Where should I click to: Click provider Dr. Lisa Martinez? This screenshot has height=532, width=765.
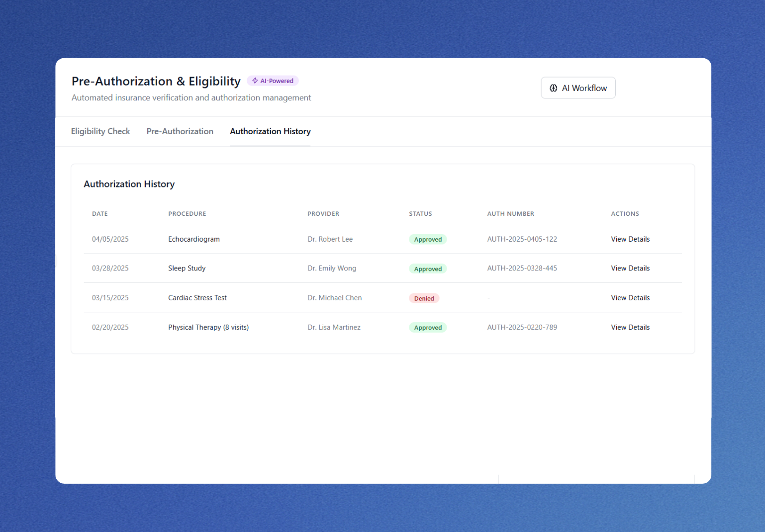click(334, 327)
